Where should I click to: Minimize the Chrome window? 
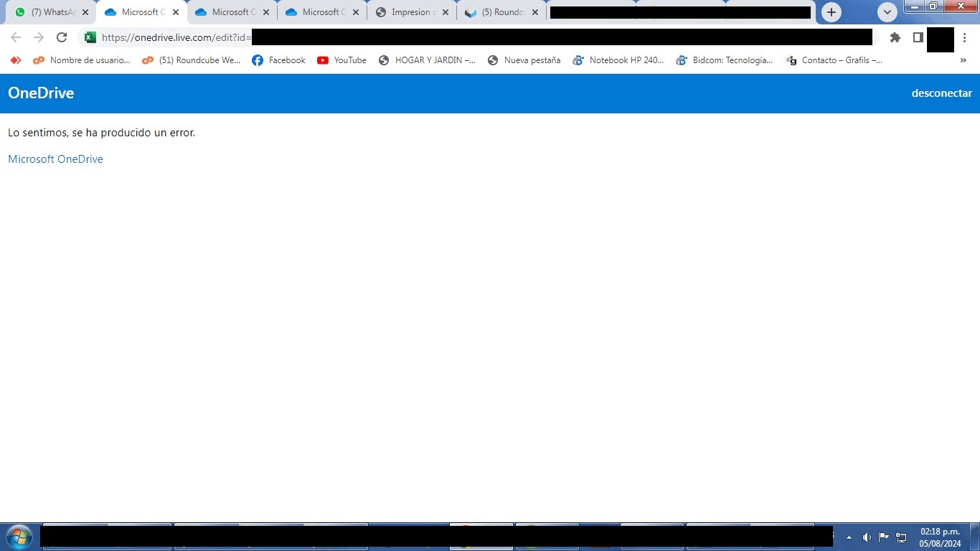pos(915,6)
